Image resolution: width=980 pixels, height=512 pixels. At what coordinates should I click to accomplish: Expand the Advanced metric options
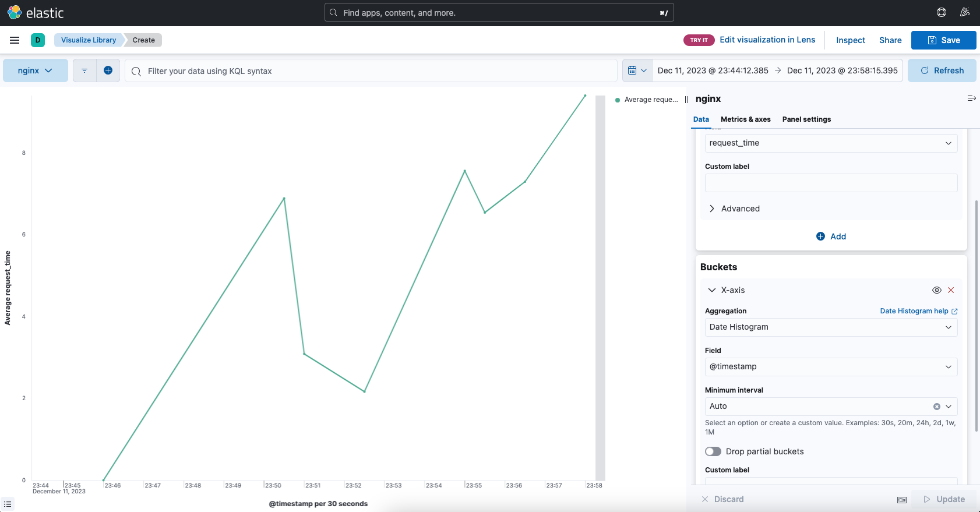coord(735,209)
